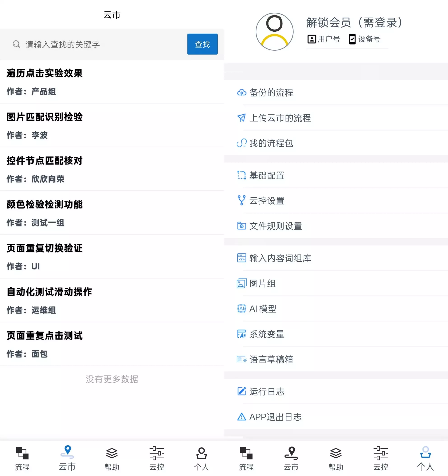Open 系统变量 menu entry
This screenshot has height=476, width=448.
pyautogui.click(x=267, y=334)
